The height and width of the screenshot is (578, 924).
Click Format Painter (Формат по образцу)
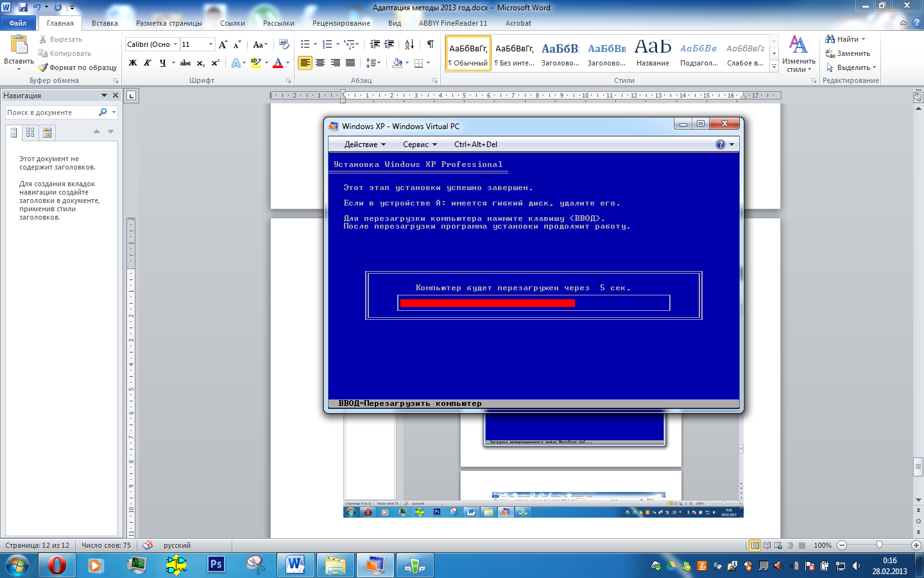(x=78, y=67)
